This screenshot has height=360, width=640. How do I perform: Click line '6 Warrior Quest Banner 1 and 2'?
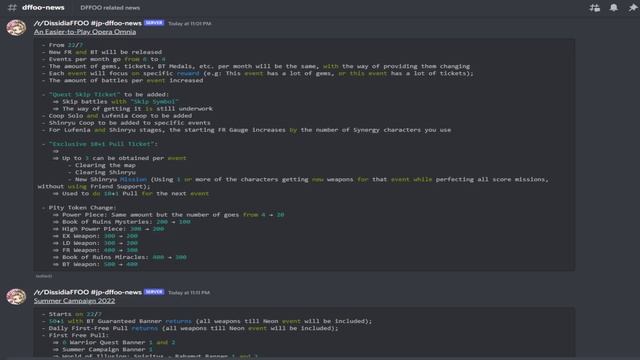click(114, 342)
